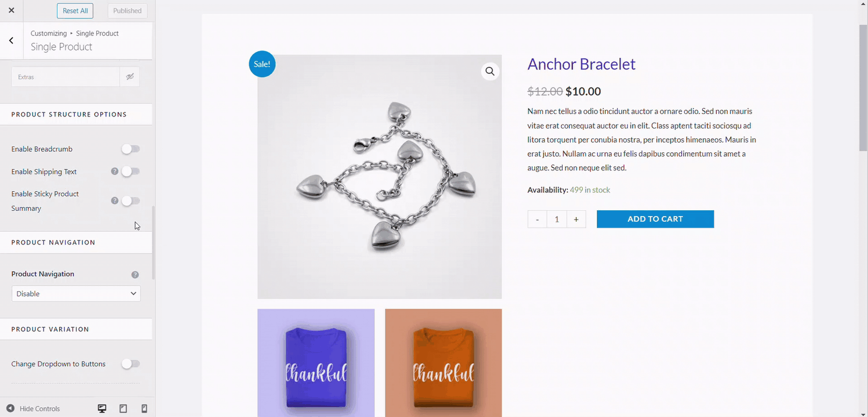The image size is (868, 417).
Task: Switch to mobile preview icon
Action: pyautogui.click(x=144, y=408)
